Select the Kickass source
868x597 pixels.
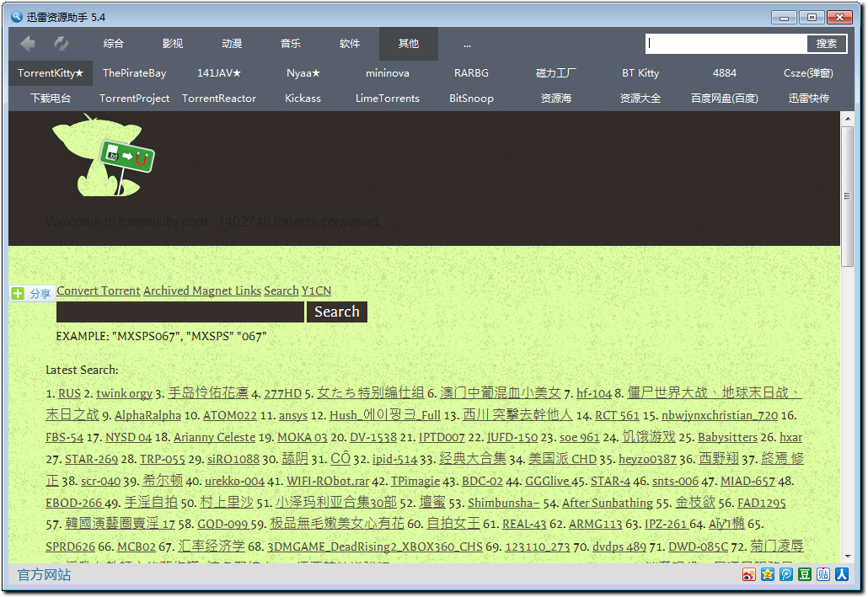point(303,99)
